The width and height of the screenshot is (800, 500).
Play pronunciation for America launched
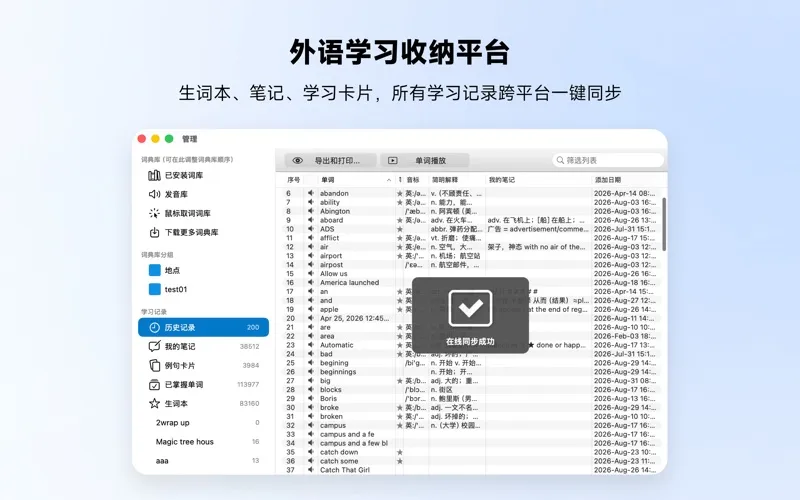(x=311, y=283)
